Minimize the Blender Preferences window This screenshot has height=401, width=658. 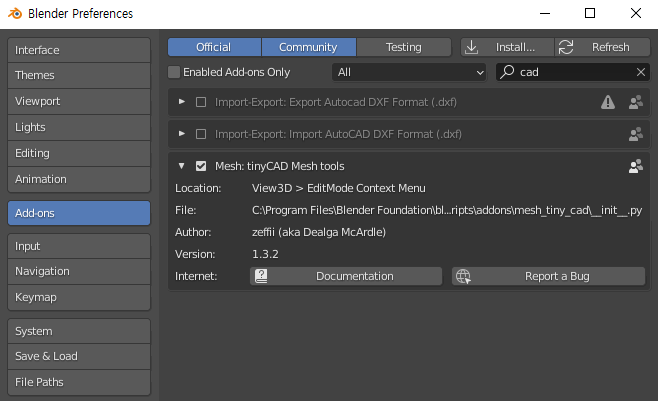tap(545, 13)
